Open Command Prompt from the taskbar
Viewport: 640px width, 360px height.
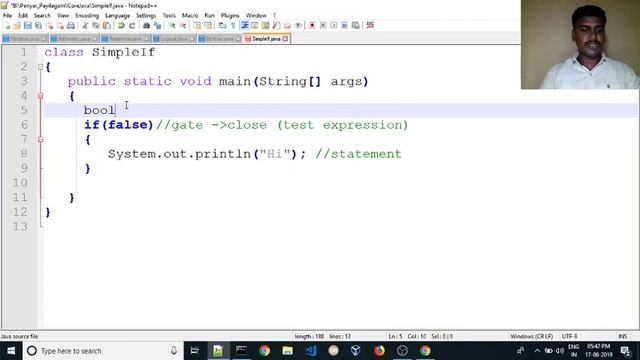(x=241, y=351)
